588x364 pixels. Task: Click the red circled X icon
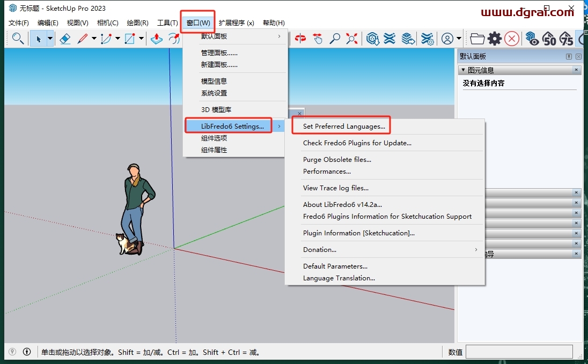tap(512, 39)
